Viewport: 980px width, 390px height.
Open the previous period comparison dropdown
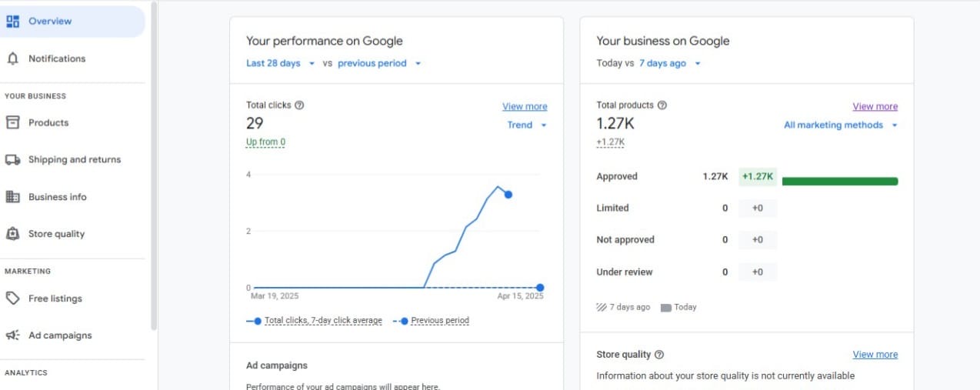click(379, 63)
